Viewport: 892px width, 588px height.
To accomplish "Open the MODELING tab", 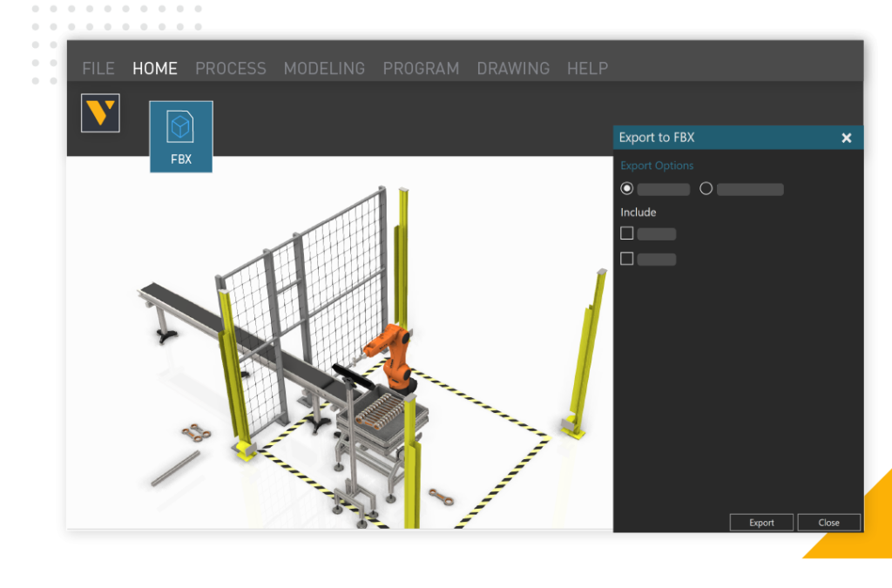I will [324, 68].
